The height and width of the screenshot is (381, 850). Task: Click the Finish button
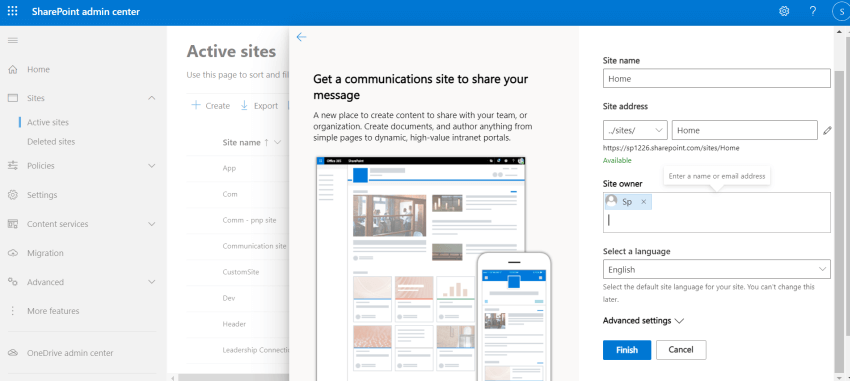click(x=627, y=350)
